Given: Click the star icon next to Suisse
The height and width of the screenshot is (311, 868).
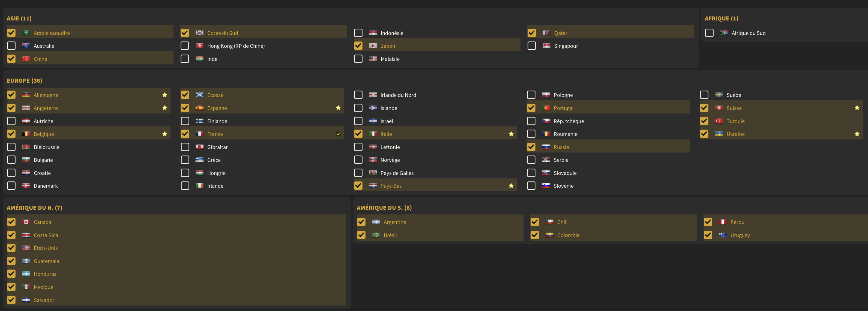Looking at the screenshot, I should point(857,108).
